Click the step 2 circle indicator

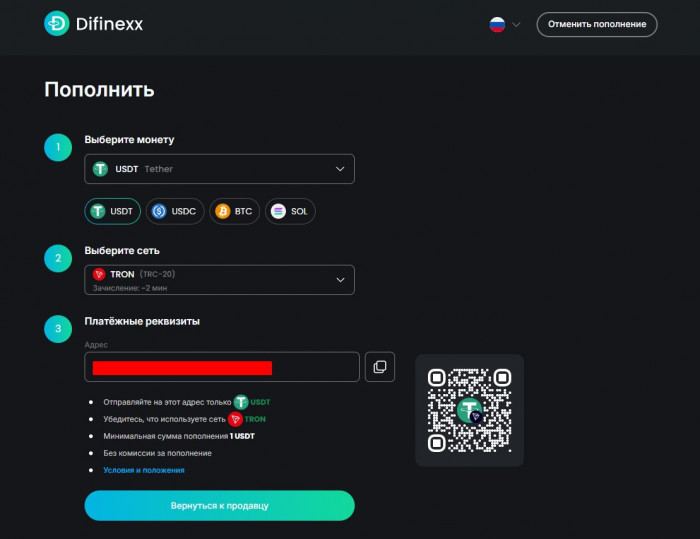(x=58, y=258)
